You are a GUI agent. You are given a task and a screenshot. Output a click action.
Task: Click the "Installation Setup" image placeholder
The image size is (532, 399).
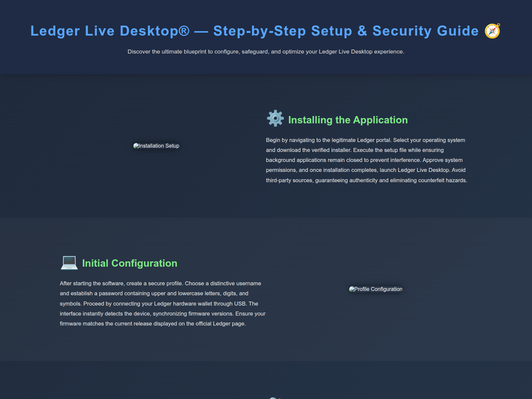click(156, 146)
